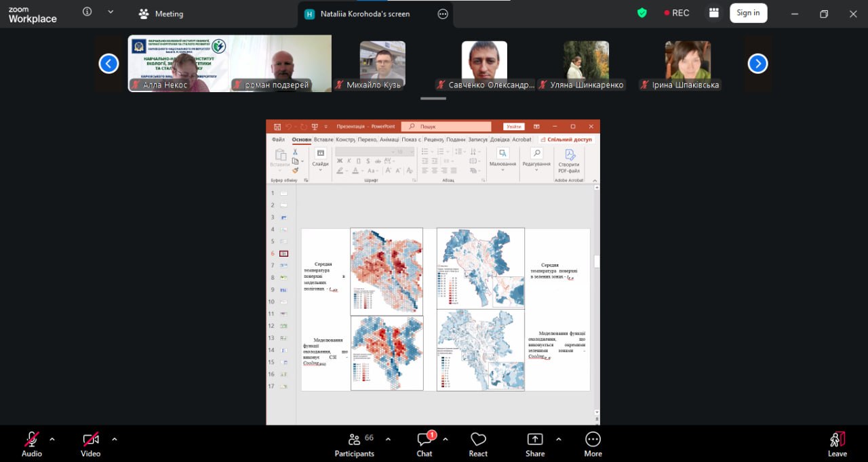
Task: Expand Participants options caret
Action: 388,439
